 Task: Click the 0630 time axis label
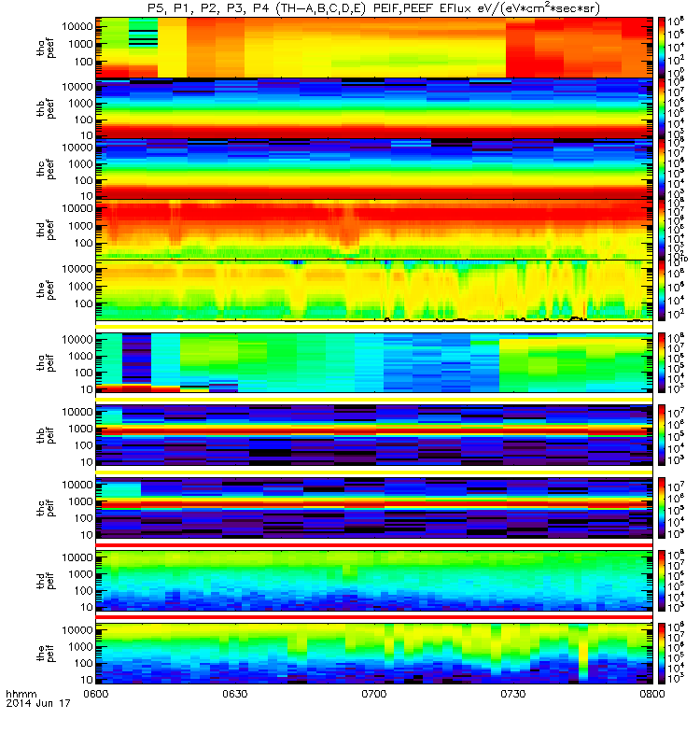[x=235, y=694]
